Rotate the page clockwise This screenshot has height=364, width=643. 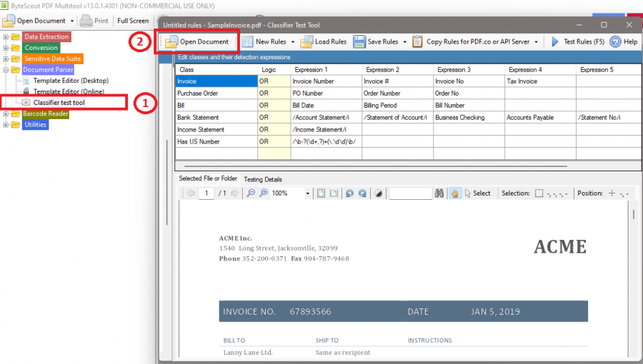click(x=362, y=193)
